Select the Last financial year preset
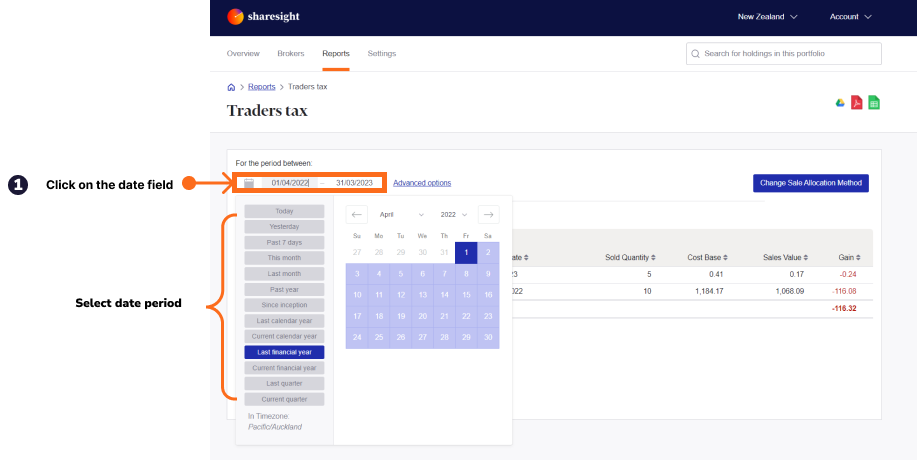This screenshot has width=917, height=468. 284,353
